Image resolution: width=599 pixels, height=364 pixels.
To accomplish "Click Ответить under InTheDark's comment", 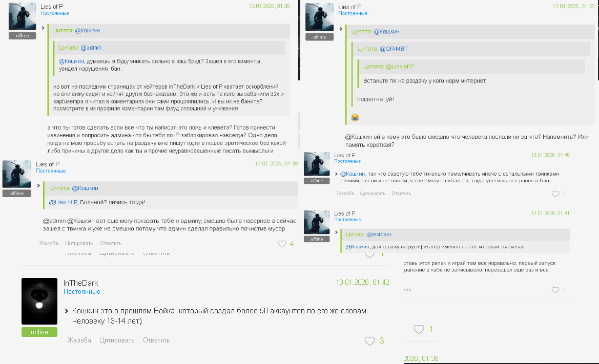I will pos(156,340).
